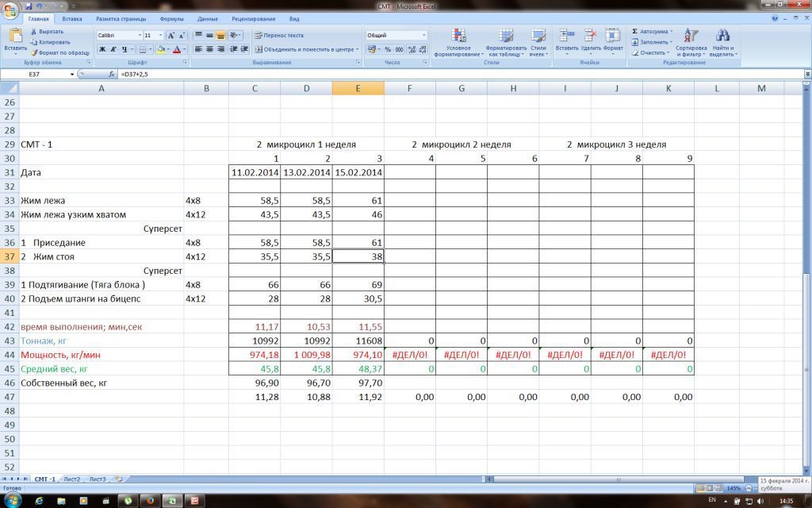Click the Find and Select binoculars icon

(722, 37)
